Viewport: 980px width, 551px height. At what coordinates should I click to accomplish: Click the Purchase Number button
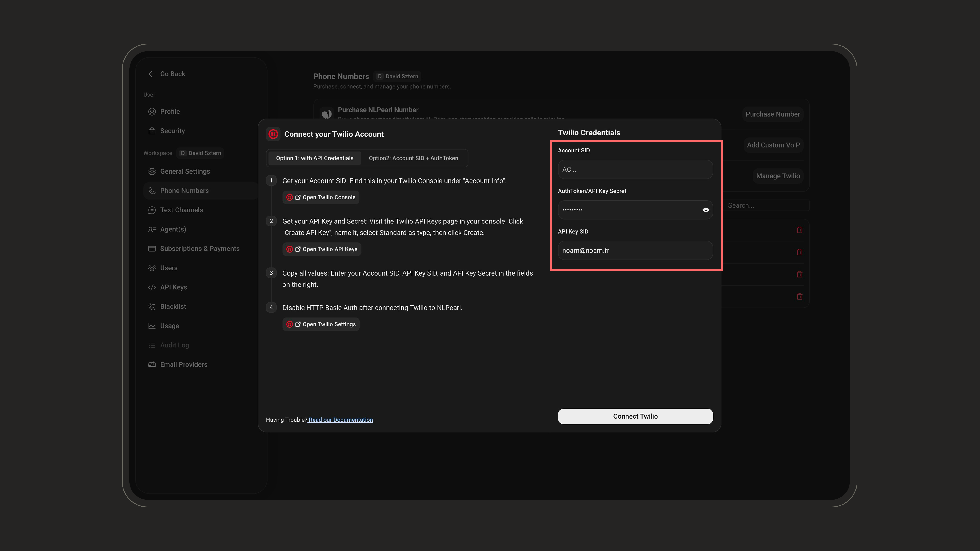tap(772, 114)
